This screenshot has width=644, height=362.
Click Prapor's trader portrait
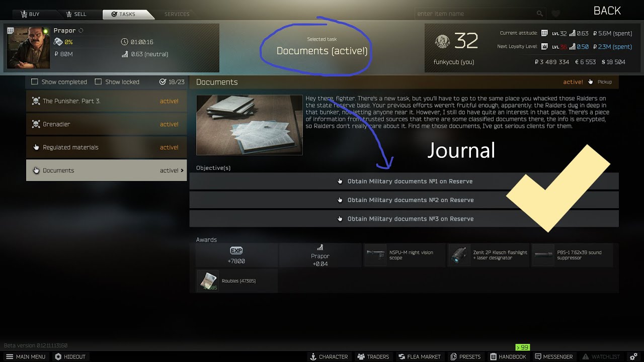coord(29,48)
